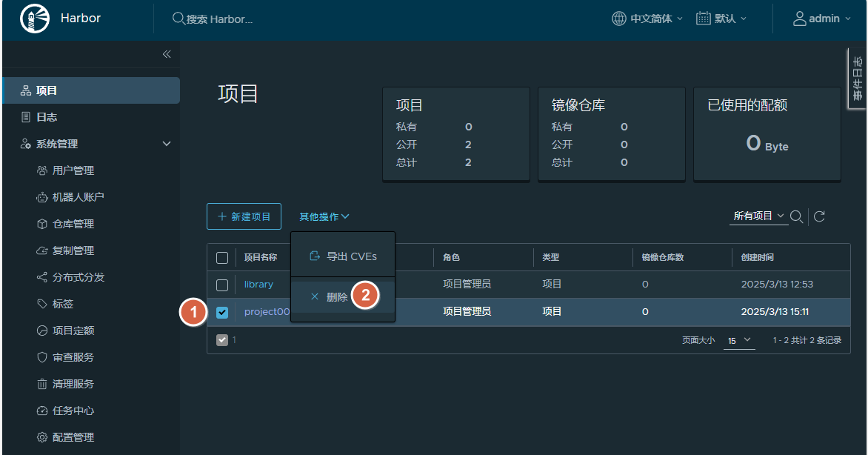Click the admin user avatar icon

coord(799,19)
